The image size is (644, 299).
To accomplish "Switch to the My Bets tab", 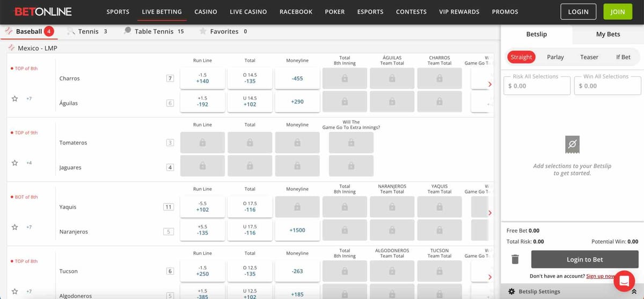I will click(608, 34).
